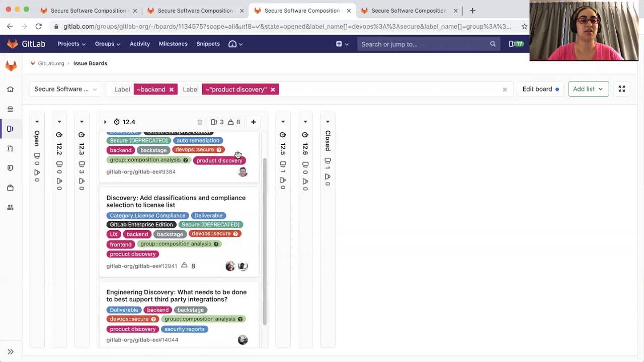Open Merge Requests icon in sidebar

pyautogui.click(x=10, y=148)
